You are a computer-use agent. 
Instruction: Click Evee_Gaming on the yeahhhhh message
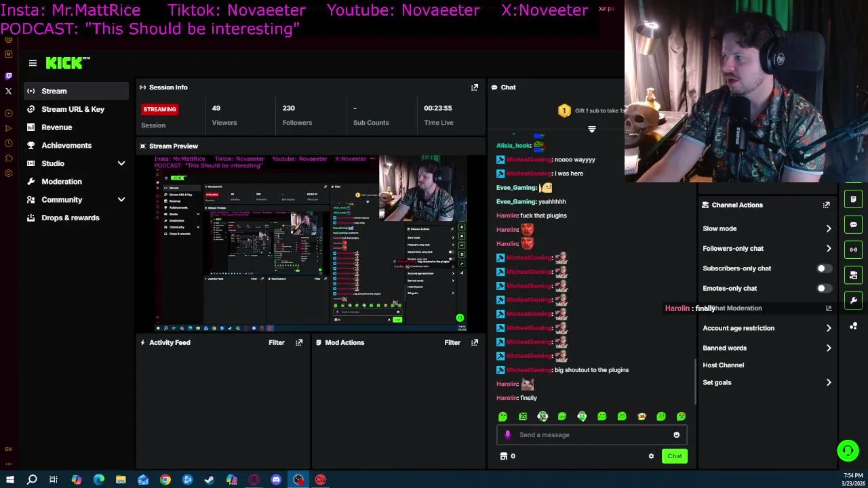516,202
